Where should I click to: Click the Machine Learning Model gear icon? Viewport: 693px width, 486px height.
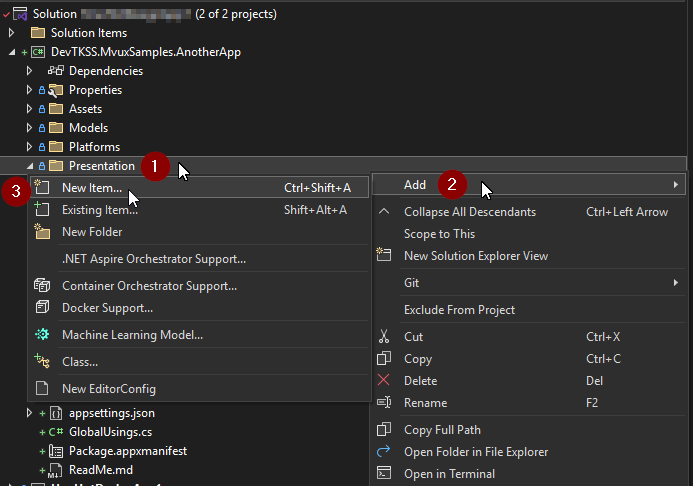point(42,334)
